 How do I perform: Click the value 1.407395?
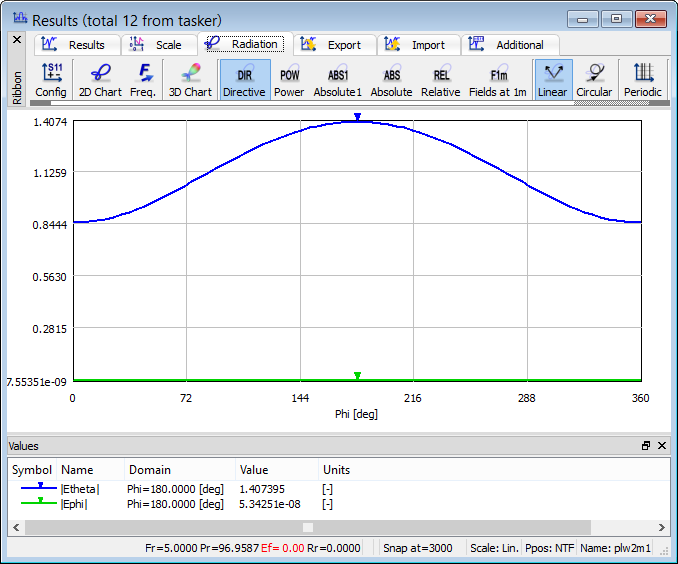262,489
